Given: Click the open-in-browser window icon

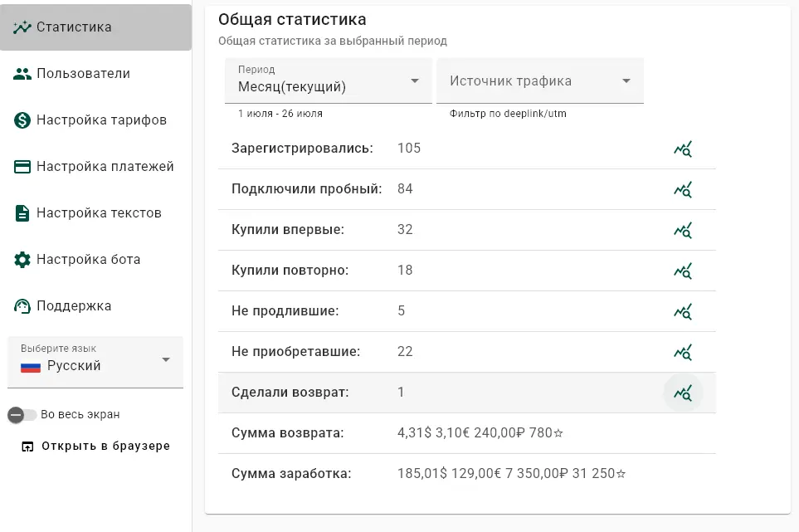Looking at the screenshot, I should 27,447.
